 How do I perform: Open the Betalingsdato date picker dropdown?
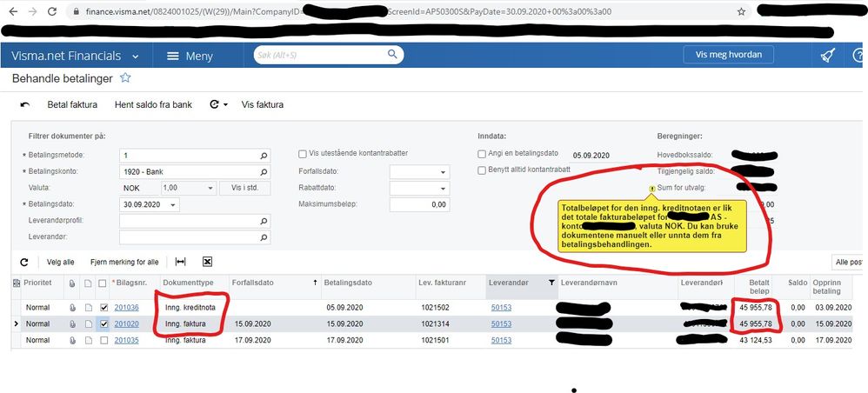(x=174, y=205)
